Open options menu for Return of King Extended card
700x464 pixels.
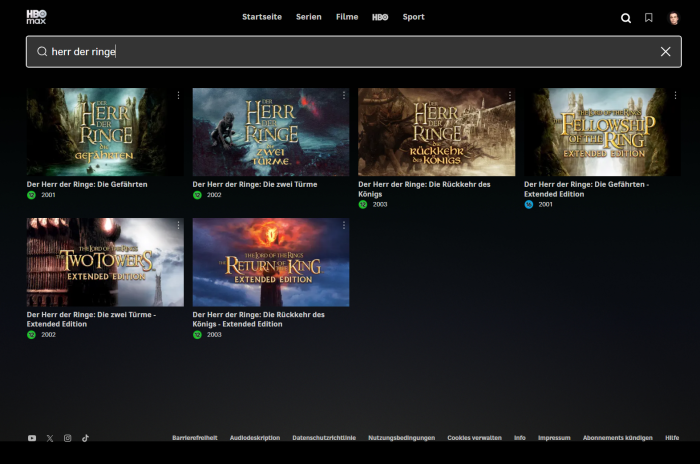(344, 226)
